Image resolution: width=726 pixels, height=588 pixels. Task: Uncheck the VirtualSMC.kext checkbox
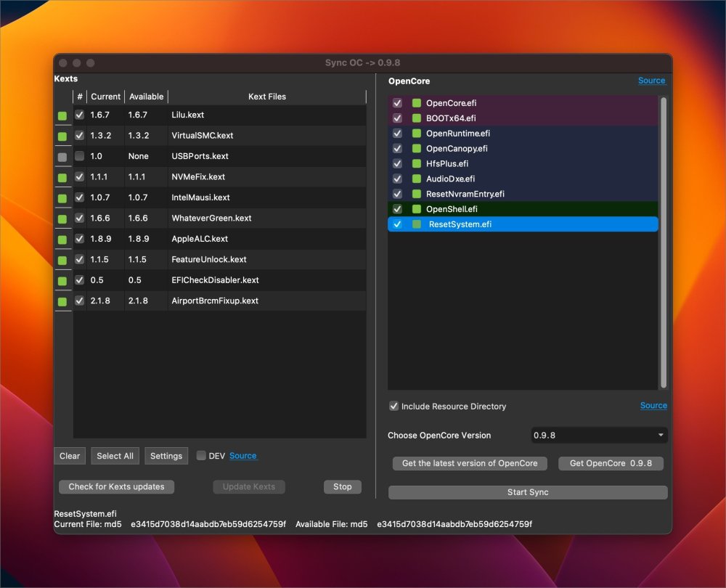point(80,135)
